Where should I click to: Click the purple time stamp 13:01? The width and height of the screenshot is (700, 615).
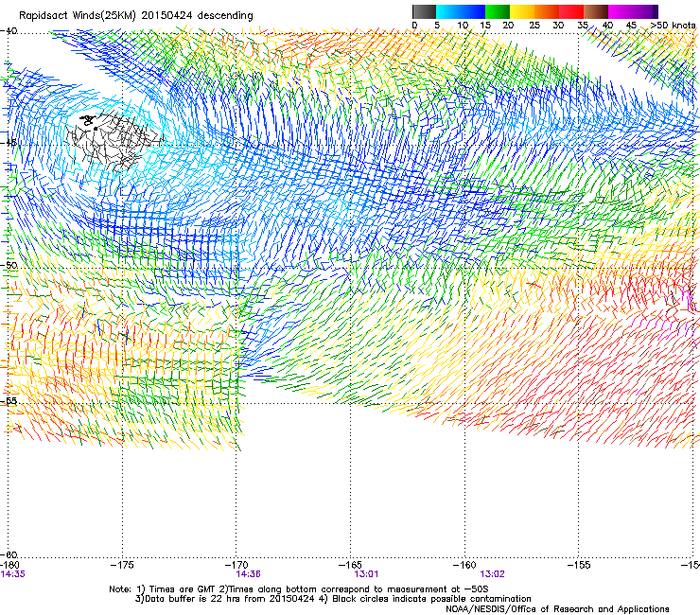pos(366,574)
